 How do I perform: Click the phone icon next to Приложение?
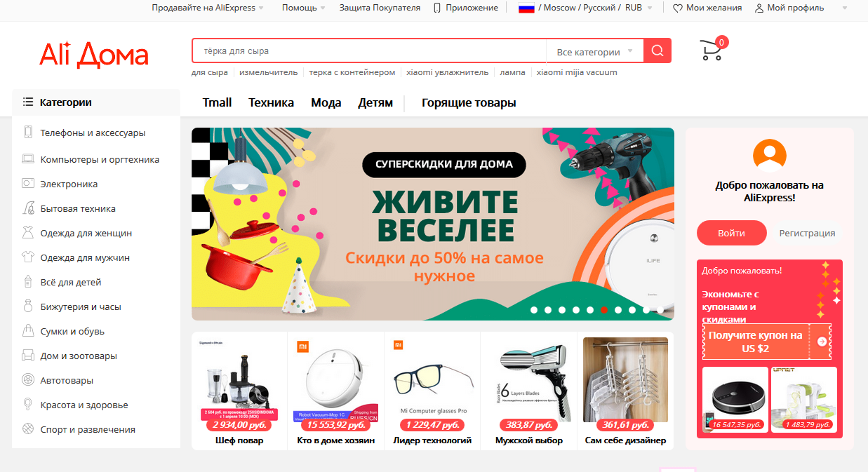coord(437,8)
